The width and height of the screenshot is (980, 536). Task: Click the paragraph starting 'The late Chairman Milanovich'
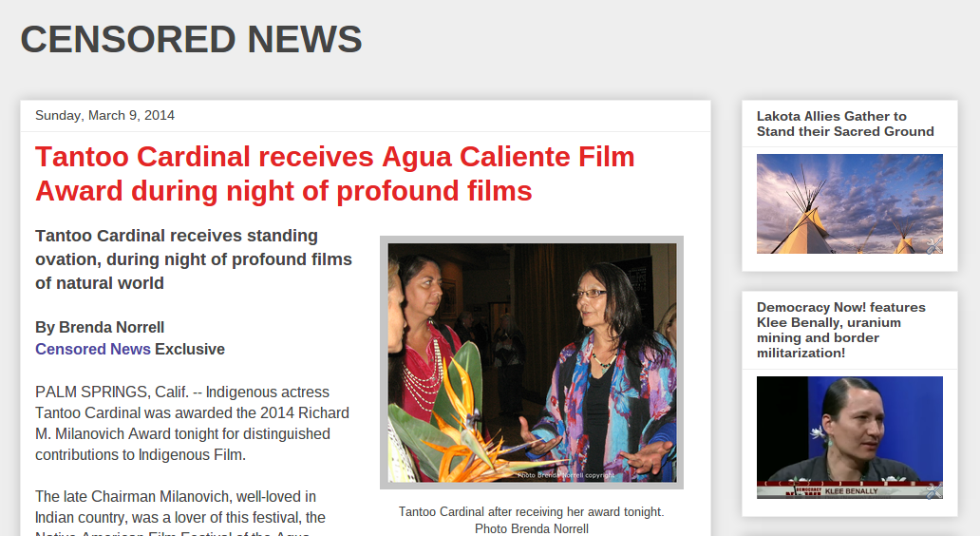tap(180, 511)
